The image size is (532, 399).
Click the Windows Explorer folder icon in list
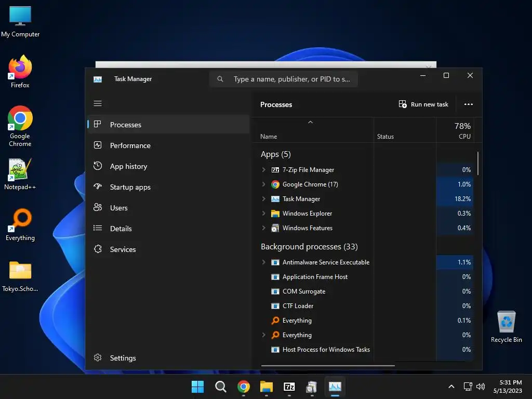point(275,214)
